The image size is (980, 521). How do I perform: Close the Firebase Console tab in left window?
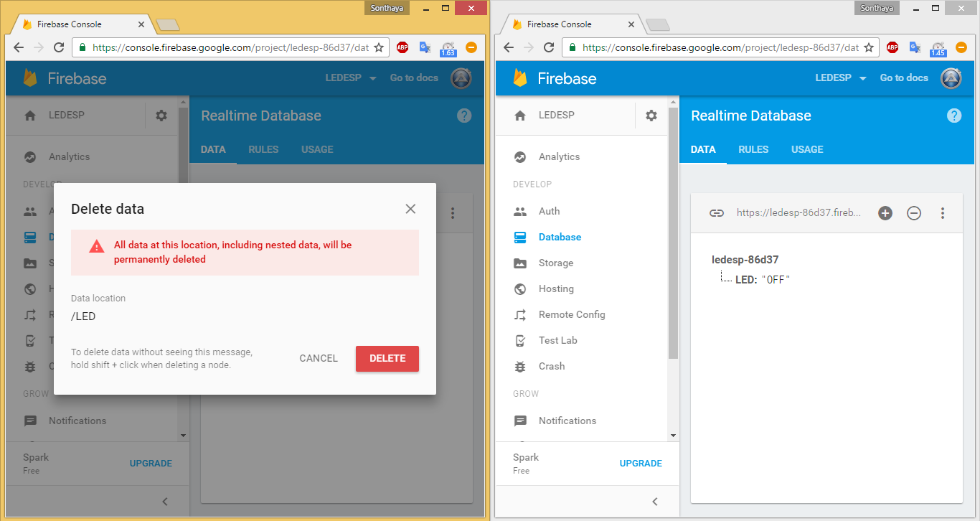point(141,24)
